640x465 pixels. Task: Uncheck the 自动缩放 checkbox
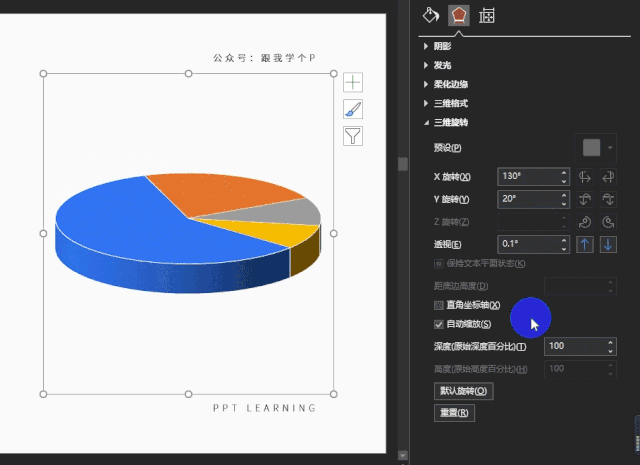(x=439, y=324)
